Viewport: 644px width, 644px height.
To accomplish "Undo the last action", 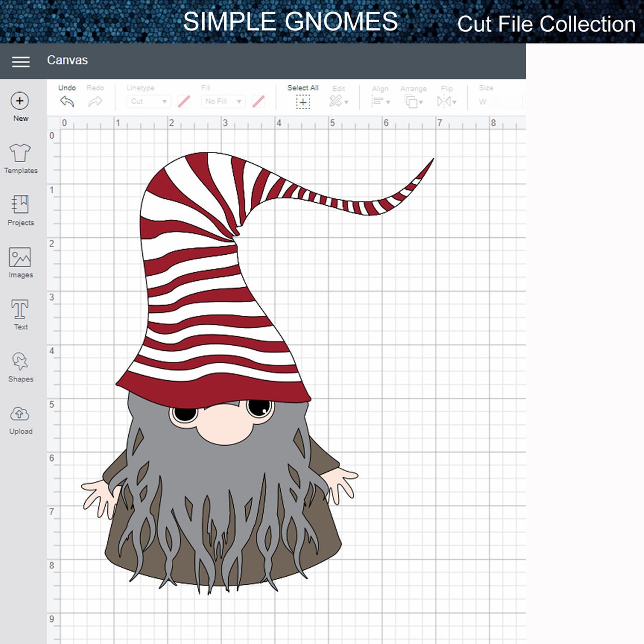I will coord(67,101).
